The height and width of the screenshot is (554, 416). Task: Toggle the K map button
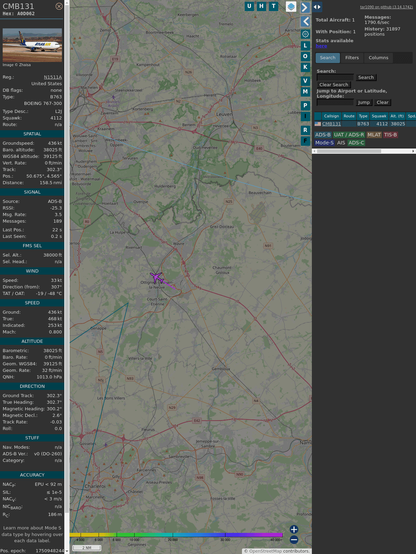point(305,67)
